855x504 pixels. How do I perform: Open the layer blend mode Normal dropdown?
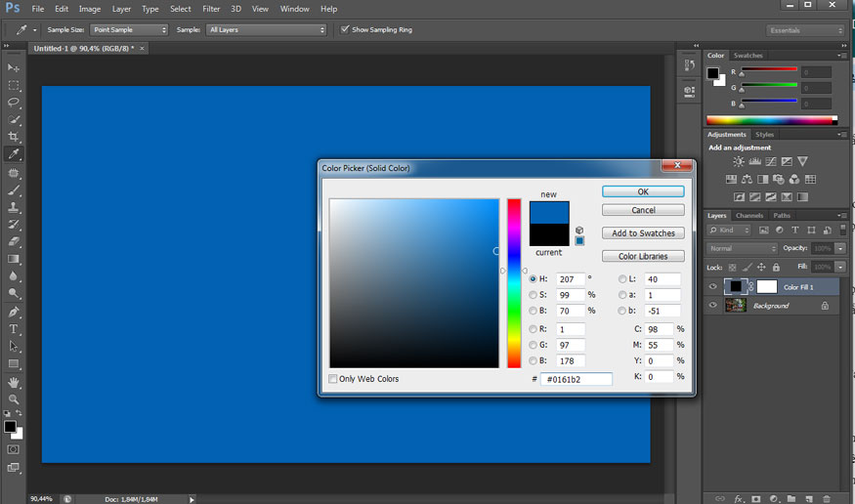click(742, 248)
